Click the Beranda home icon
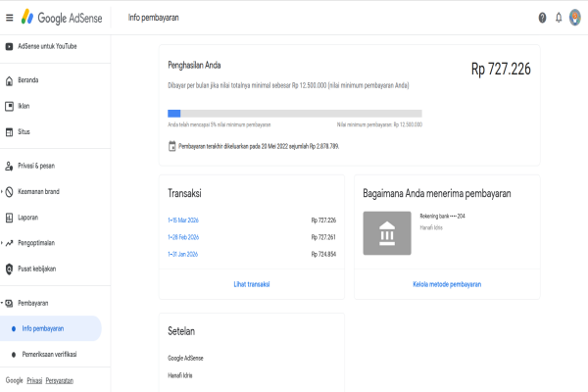588x392 pixels. click(10, 79)
